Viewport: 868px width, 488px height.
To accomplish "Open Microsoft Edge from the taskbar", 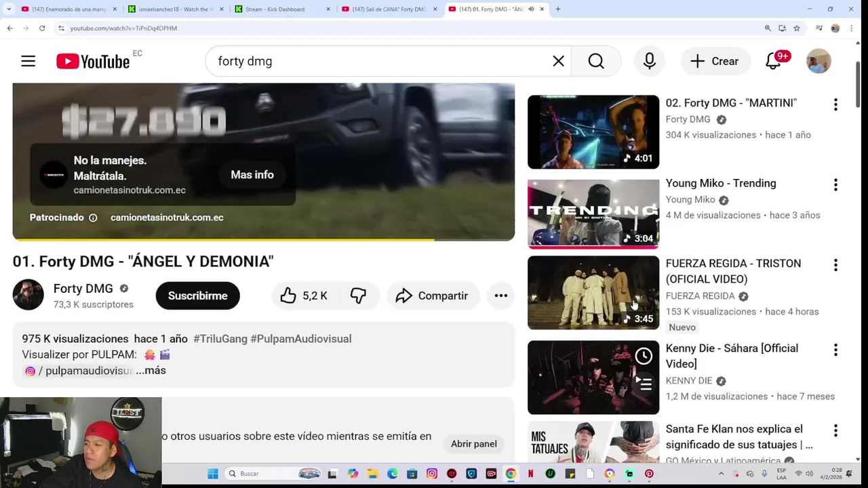I will 393,474.
